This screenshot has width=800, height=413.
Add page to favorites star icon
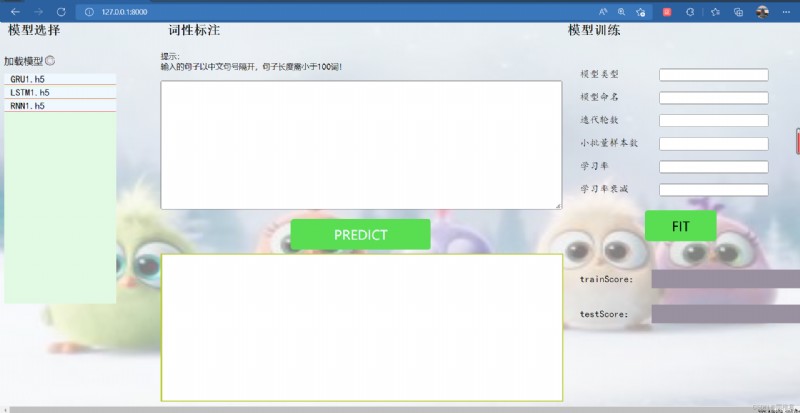(641, 12)
